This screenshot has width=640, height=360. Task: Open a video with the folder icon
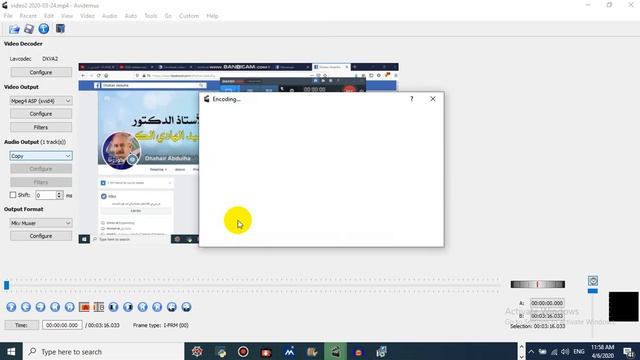coord(14,29)
